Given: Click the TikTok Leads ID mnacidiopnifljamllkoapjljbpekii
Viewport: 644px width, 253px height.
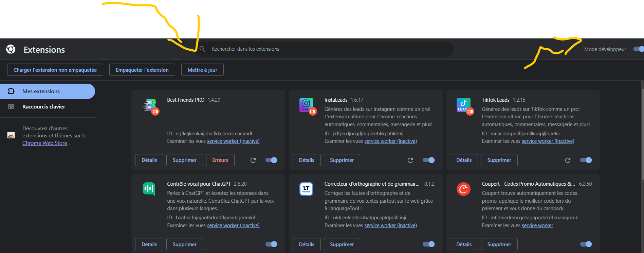Looking at the screenshot, I should point(525,134).
